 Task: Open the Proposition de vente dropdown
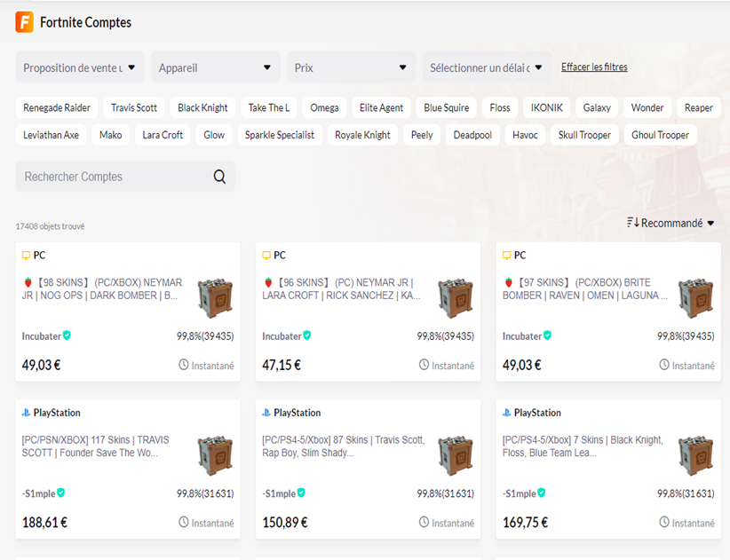(x=80, y=67)
